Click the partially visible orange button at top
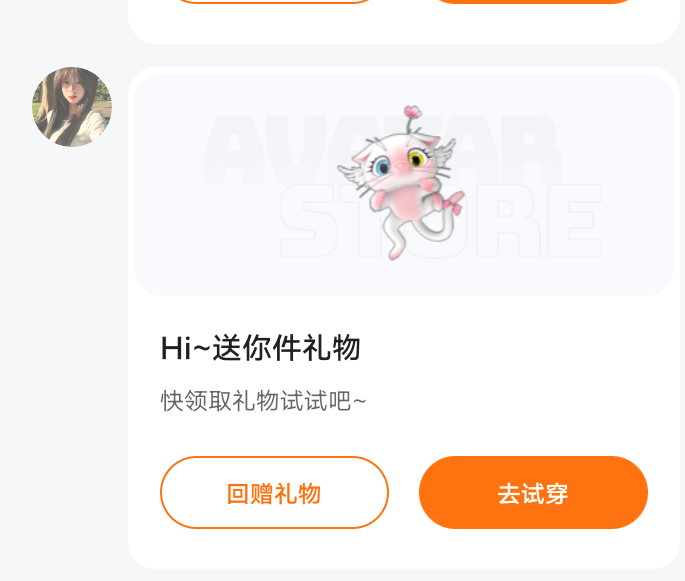 coord(533,2)
